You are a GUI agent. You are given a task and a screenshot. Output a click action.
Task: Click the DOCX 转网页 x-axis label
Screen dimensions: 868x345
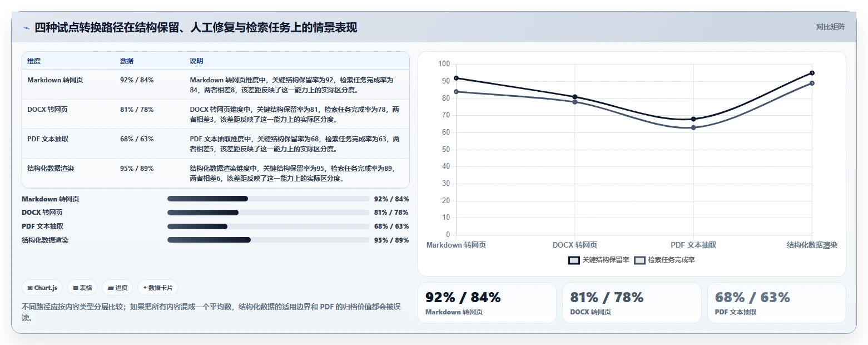click(575, 245)
